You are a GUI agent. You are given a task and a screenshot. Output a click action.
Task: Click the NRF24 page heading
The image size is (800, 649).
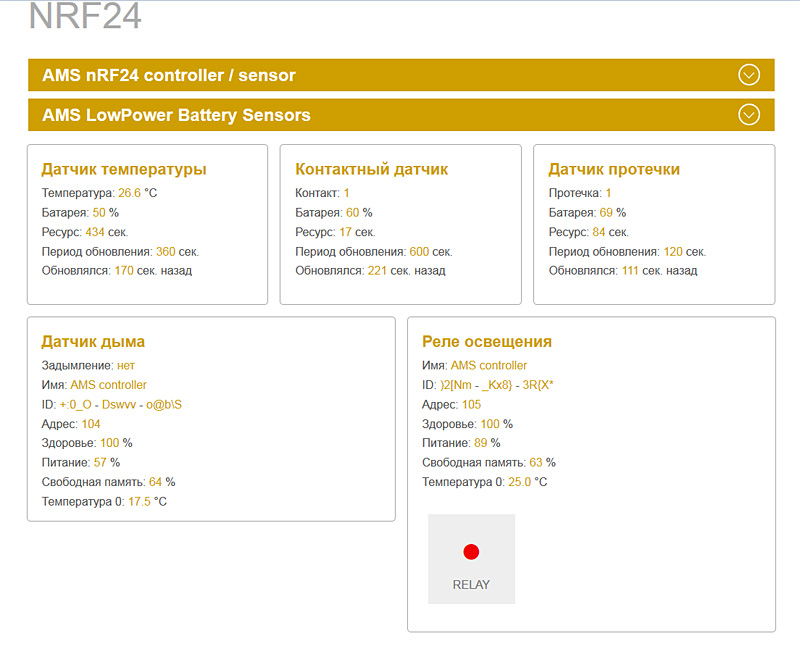click(85, 17)
